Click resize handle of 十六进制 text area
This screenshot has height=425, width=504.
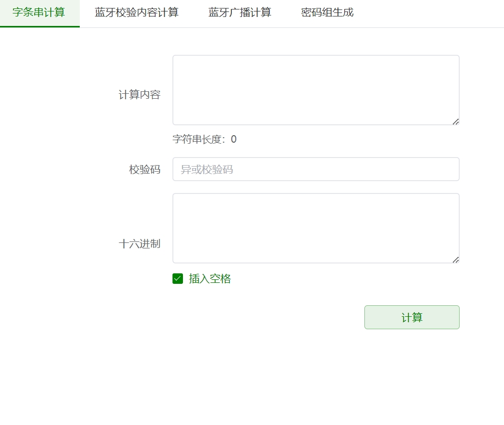pyautogui.click(x=456, y=260)
